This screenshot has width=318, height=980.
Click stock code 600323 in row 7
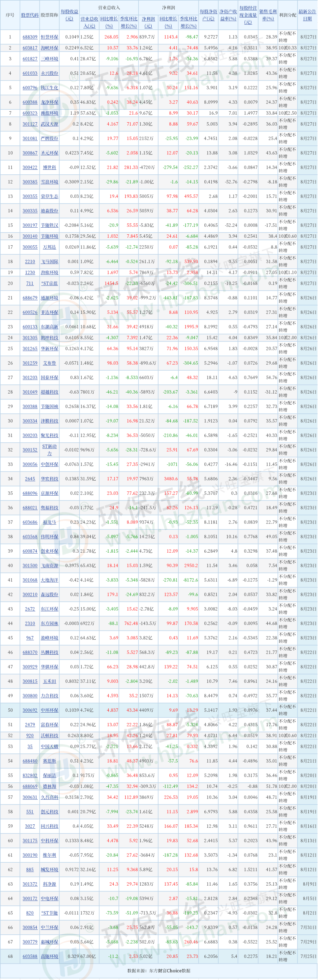click(x=30, y=113)
